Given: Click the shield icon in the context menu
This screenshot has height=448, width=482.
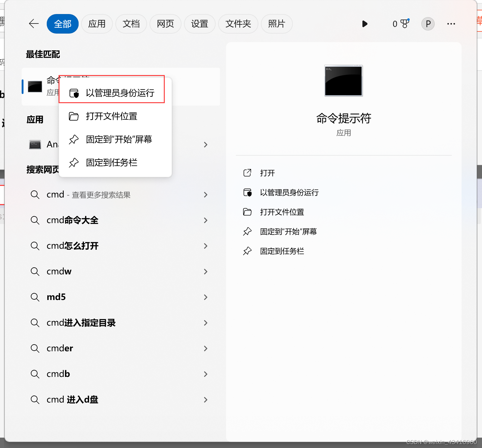Looking at the screenshot, I should click(74, 93).
